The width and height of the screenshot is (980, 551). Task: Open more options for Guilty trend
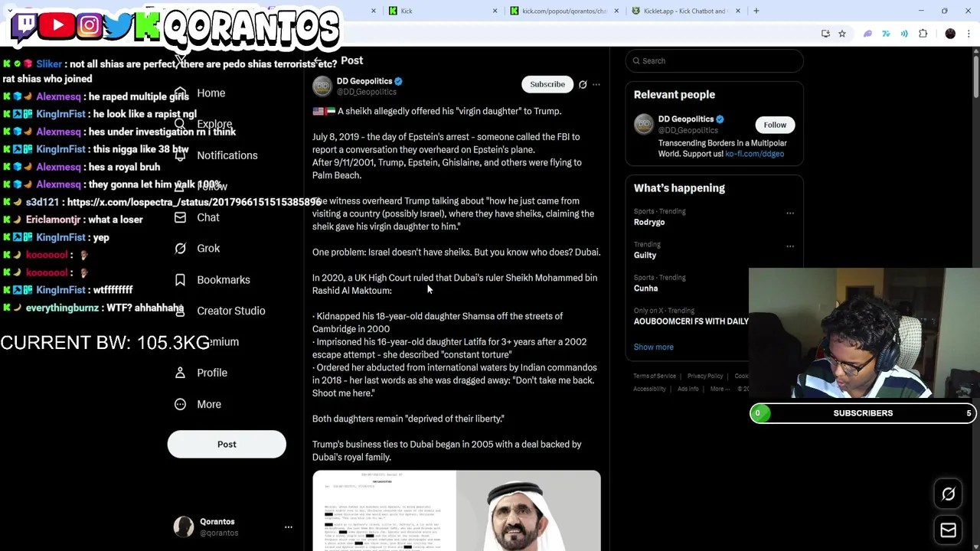tap(790, 246)
